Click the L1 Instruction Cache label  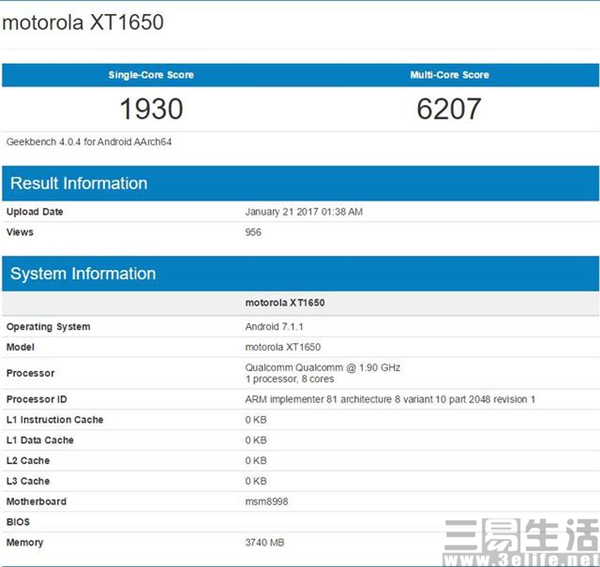(55, 420)
